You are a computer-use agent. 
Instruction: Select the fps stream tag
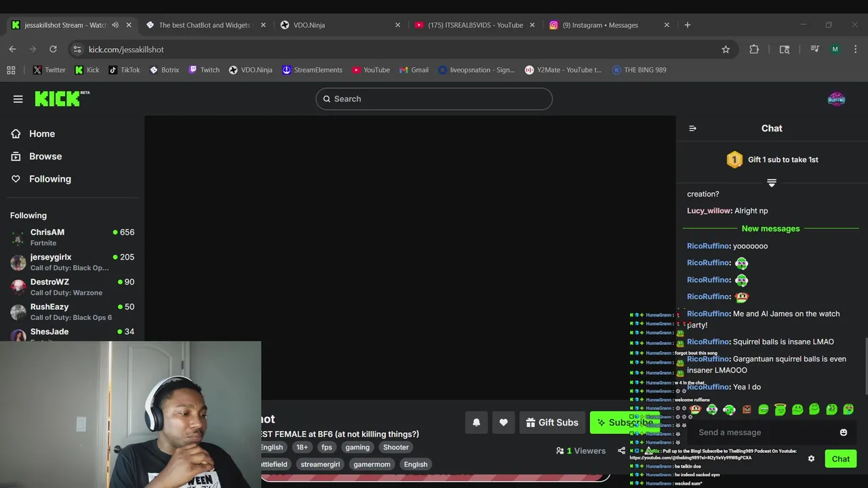coord(327,447)
